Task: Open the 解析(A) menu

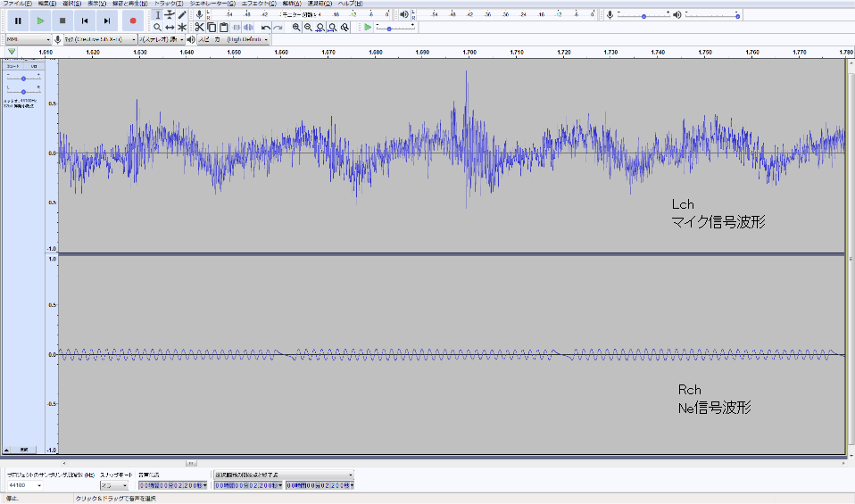Action: (x=292, y=4)
